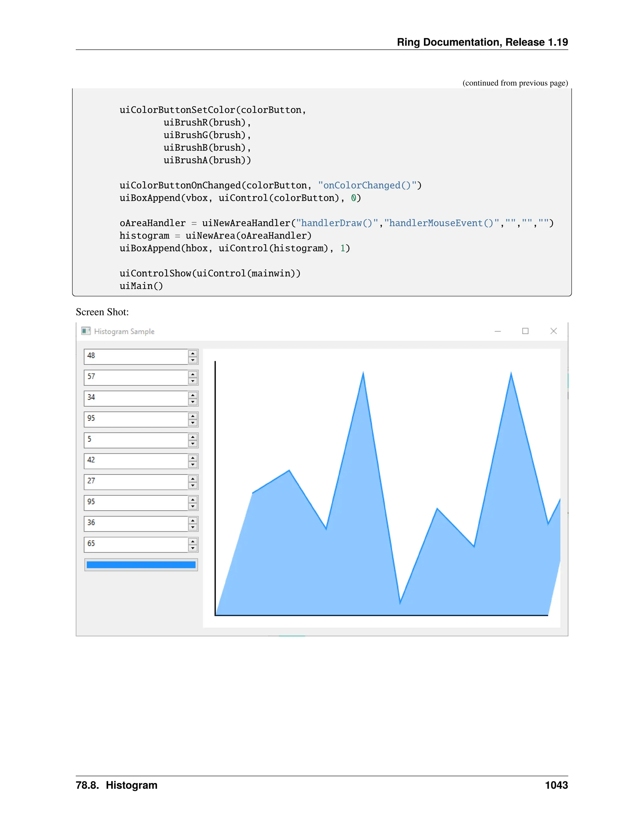Raise the value of the 42 spinbox
Screen dimensions: 644x833
pyautogui.click(x=193, y=458)
